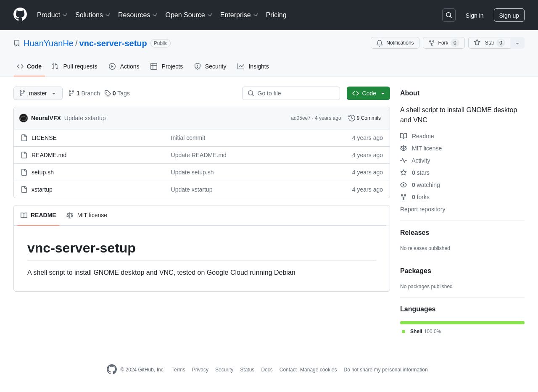Open the Product menu in the header
Viewport: 538px width, 392px height.
pyautogui.click(x=52, y=15)
